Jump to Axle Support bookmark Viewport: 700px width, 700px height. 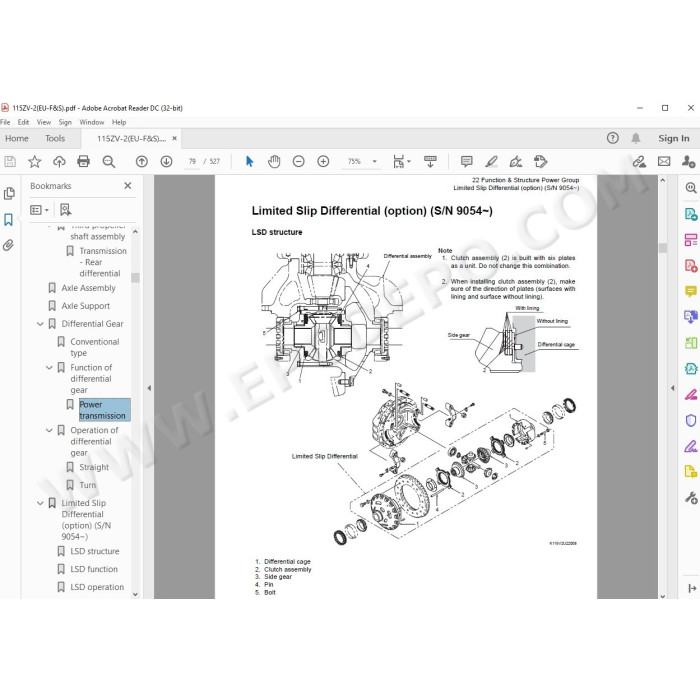85,306
